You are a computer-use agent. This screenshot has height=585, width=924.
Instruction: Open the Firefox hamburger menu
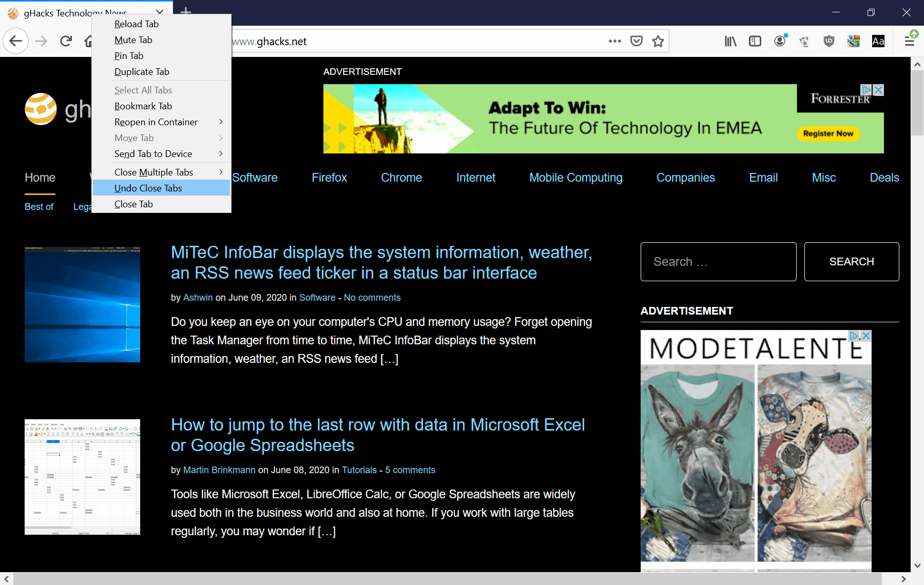[x=910, y=41]
